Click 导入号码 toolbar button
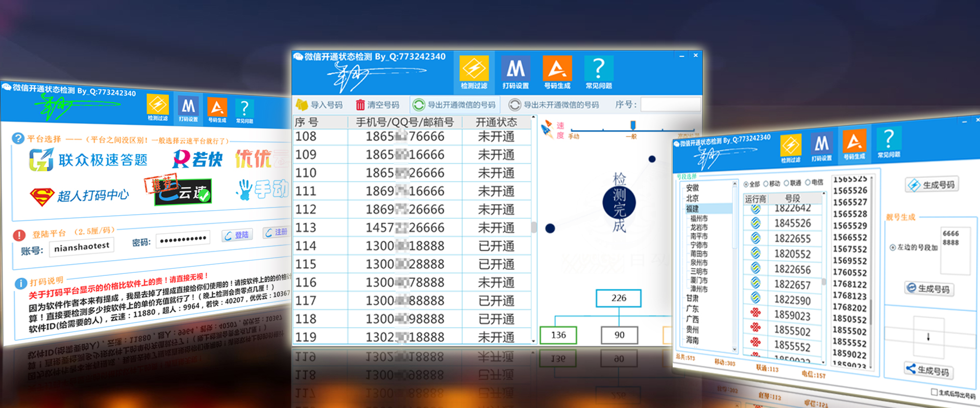980x408 pixels. click(x=320, y=105)
